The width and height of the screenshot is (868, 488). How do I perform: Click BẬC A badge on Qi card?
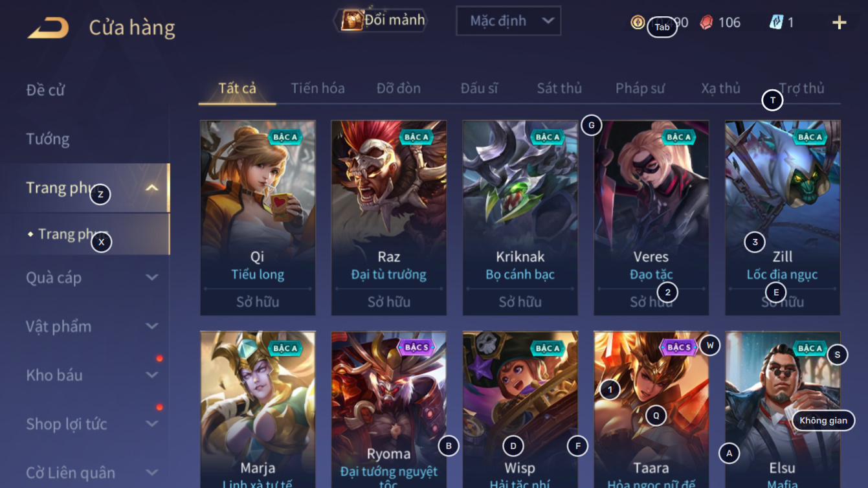pyautogui.click(x=285, y=137)
